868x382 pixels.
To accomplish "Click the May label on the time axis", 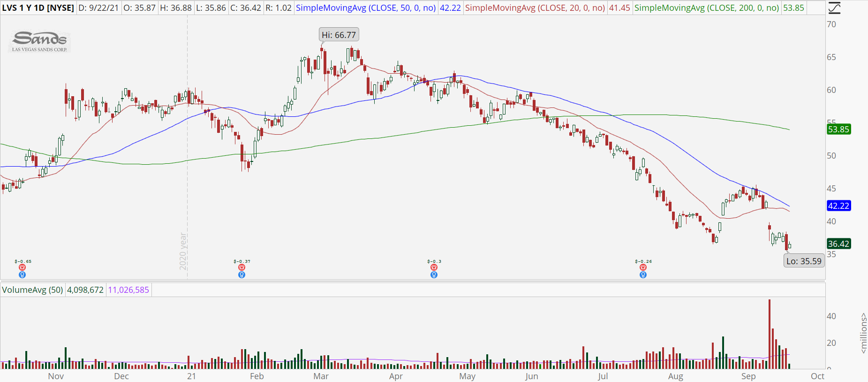I will click(x=468, y=376).
